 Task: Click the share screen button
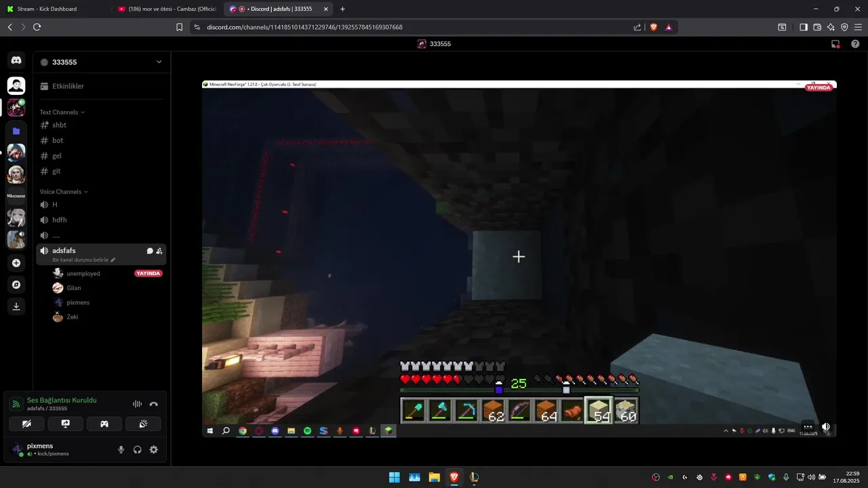pyautogui.click(x=66, y=424)
